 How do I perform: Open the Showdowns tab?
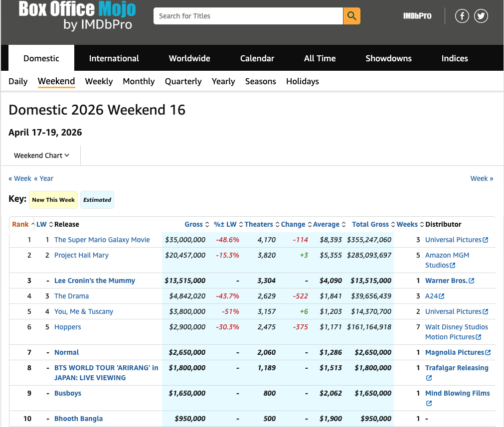tap(388, 58)
